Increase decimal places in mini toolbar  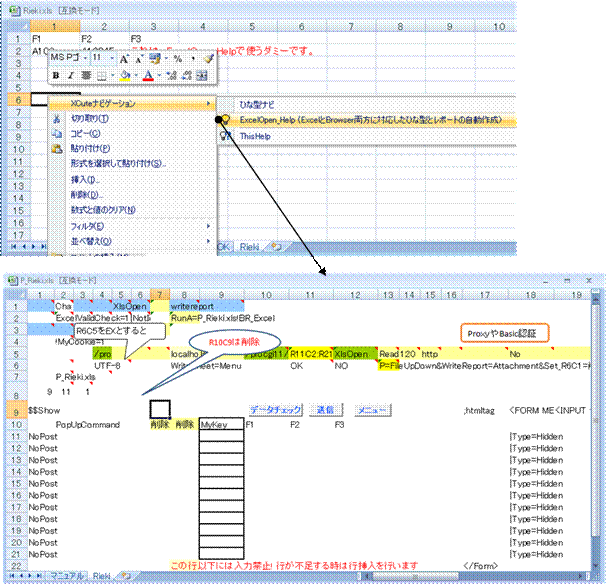point(171,75)
